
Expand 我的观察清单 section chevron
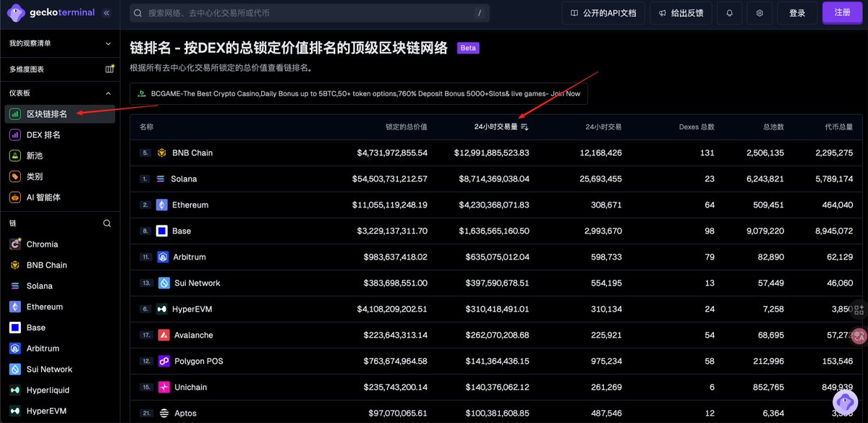tap(109, 43)
